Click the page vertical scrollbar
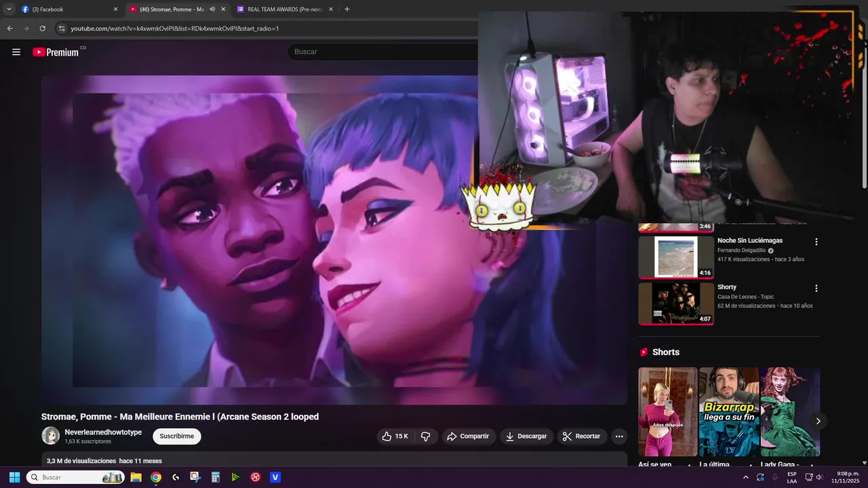 click(x=864, y=115)
